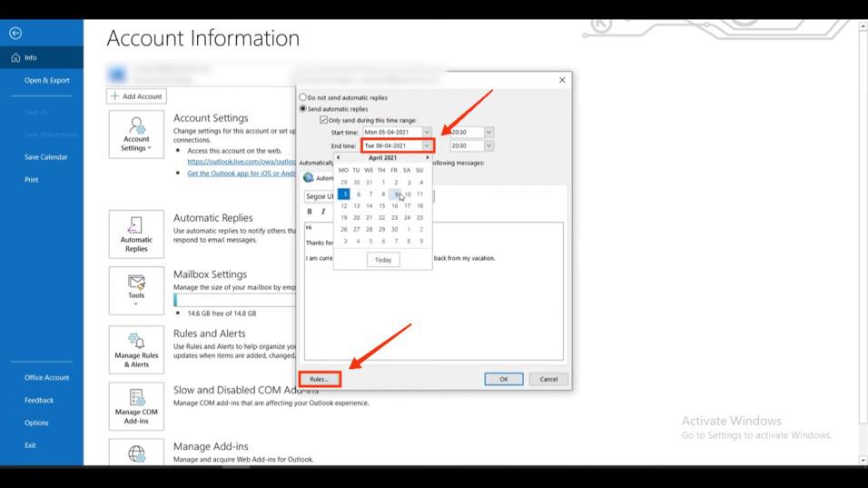Screen dimensions: 868x488
Task: Open Office Account page
Action: pyautogui.click(x=46, y=377)
